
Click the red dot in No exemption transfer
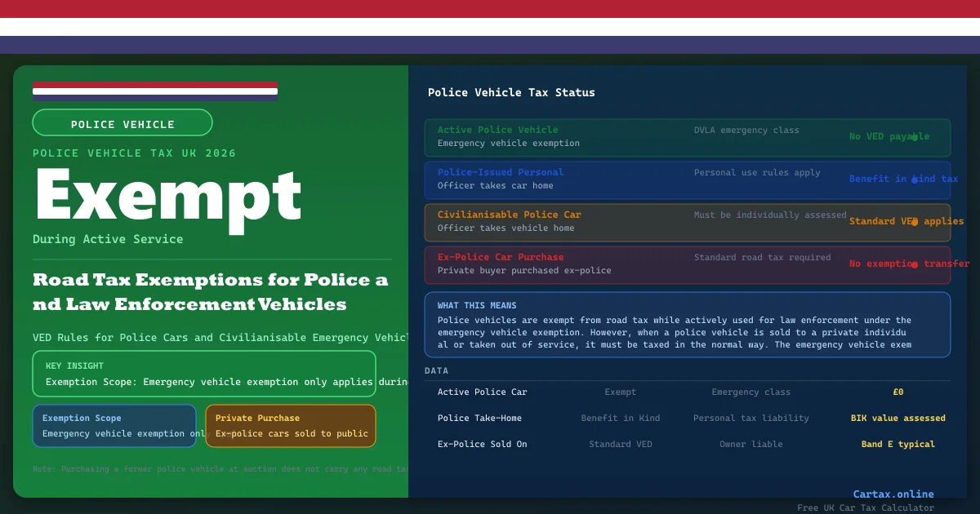tap(915, 264)
